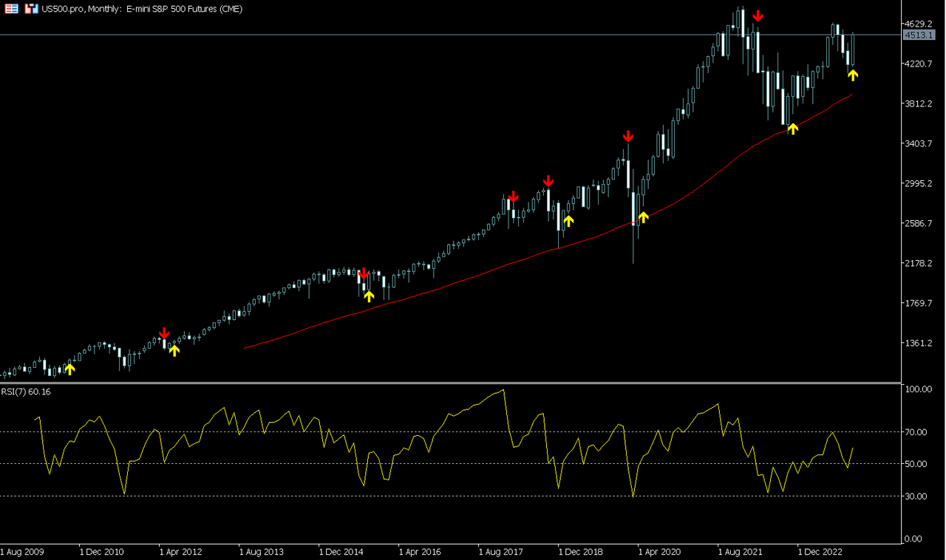Select the yellow buy arrow at the 2022 low
This screenshot has height=560, width=946.
(x=792, y=129)
